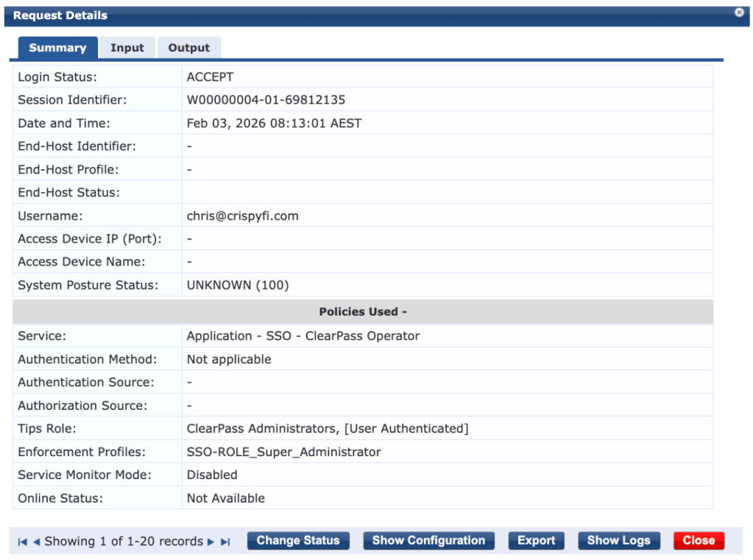753x560 pixels.
Task: Click the Policies Used section header
Action: (363, 312)
